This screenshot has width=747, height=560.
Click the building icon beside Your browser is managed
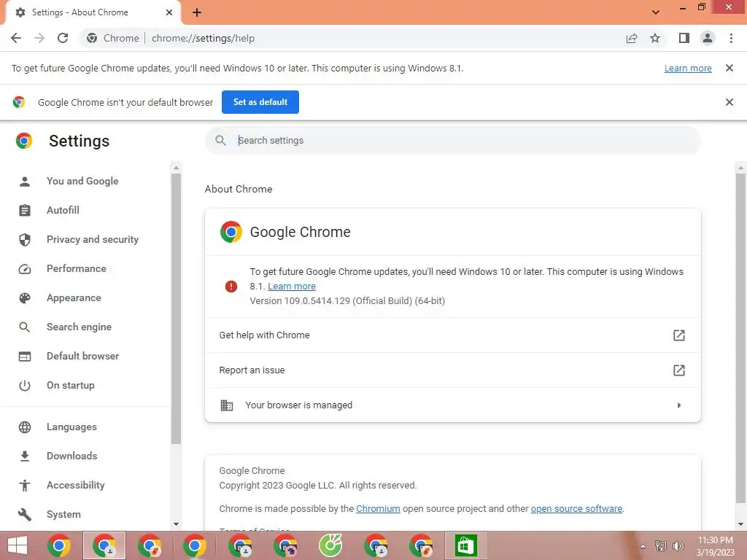click(x=227, y=405)
